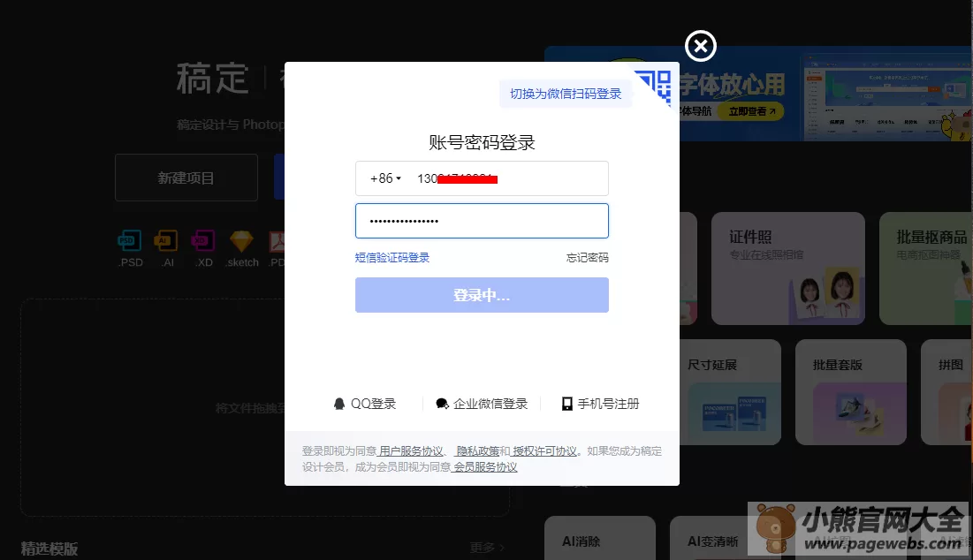Open the 隐私政策 link
Image resolution: width=973 pixels, height=560 pixels.
coord(478,450)
